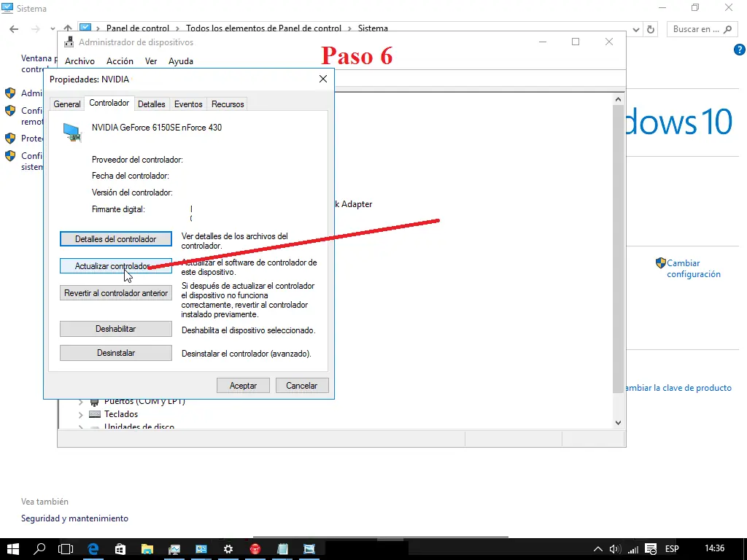Open Seguridad y mantenimiento link

74,518
